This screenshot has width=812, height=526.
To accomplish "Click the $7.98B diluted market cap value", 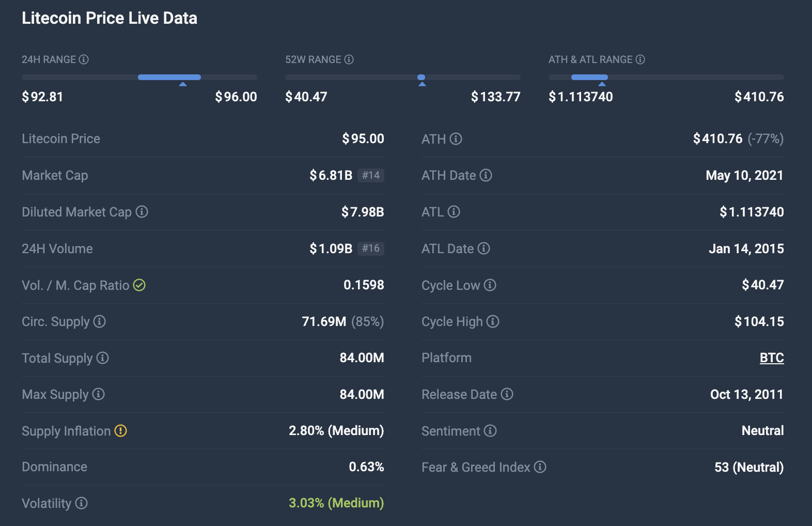I will [363, 212].
